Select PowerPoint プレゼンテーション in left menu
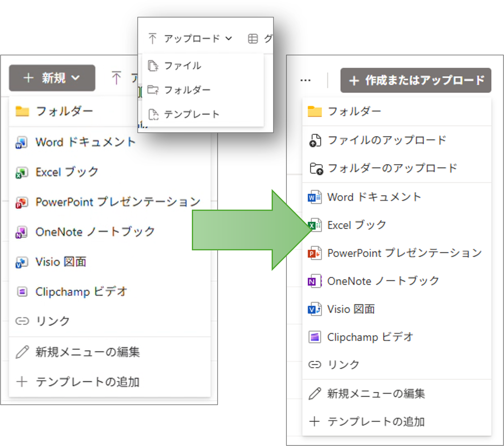Viewport: 504px width, 446px height. [118, 202]
